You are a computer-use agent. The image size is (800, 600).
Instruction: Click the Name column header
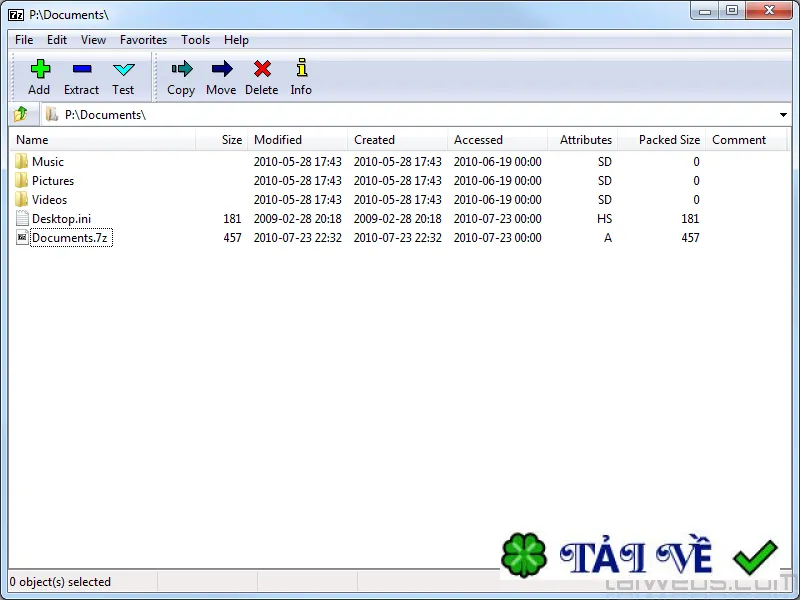pos(102,140)
